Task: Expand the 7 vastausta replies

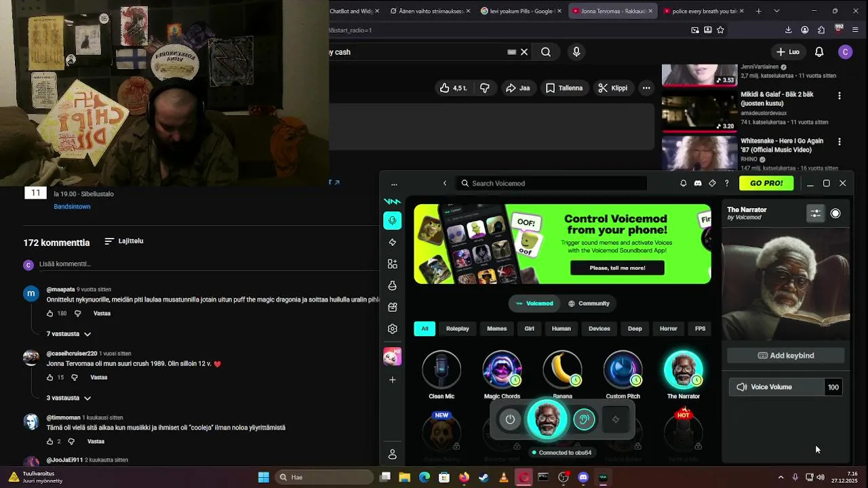Action: click(68, 334)
